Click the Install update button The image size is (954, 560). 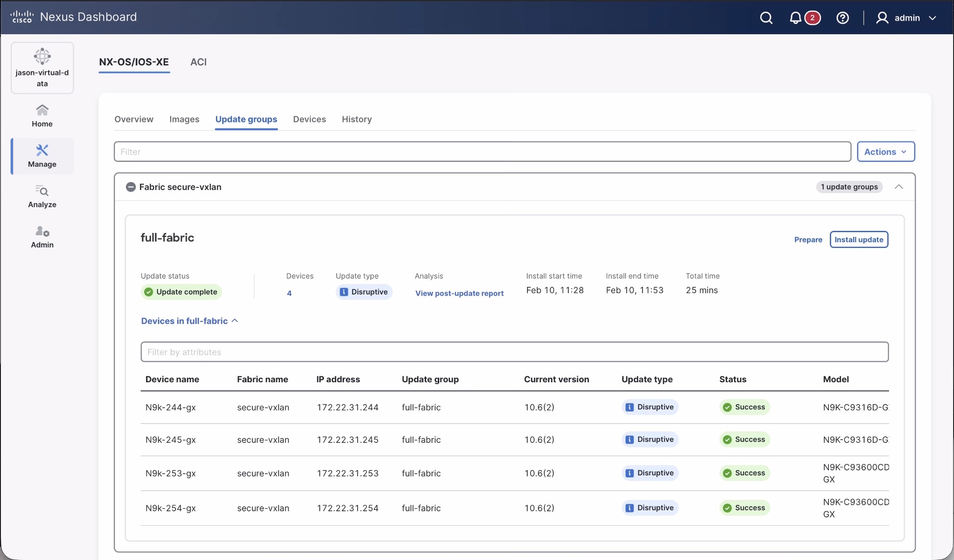tap(859, 240)
